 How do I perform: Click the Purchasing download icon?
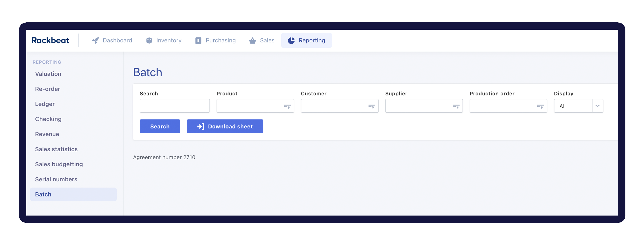point(198,40)
